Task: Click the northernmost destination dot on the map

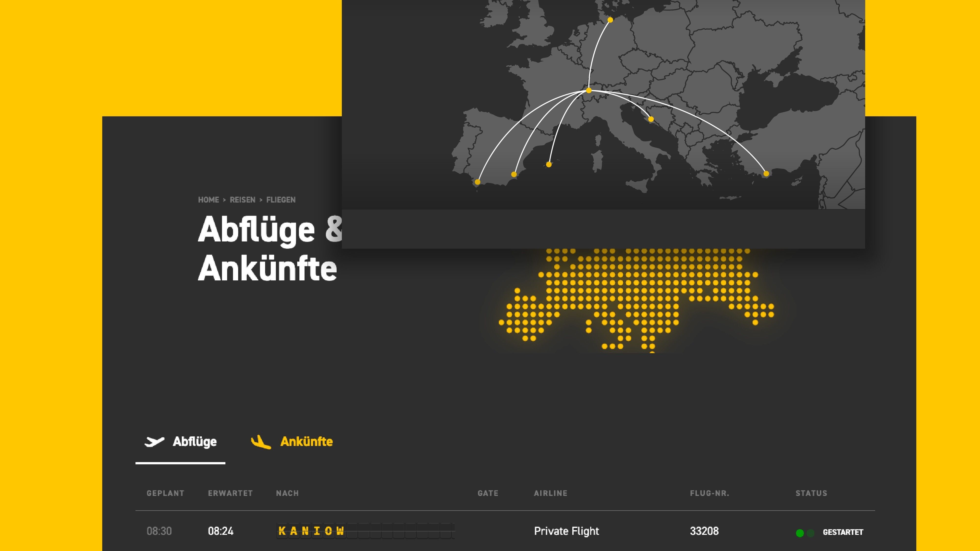Action: 610,20
